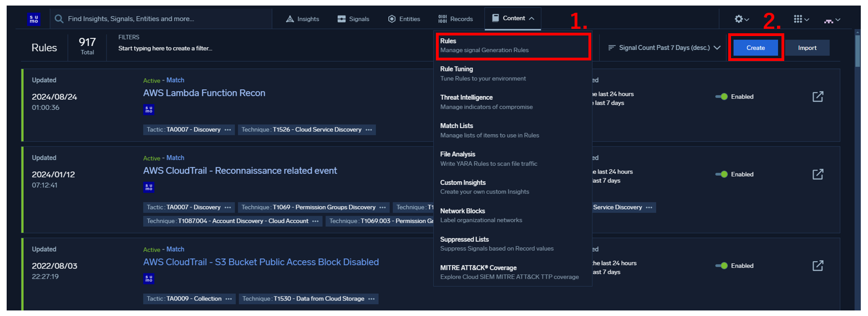Disable the Reconnaissance related event rule
The width and height of the screenshot is (868, 316).
pyautogui.click(x=721, y=174)
